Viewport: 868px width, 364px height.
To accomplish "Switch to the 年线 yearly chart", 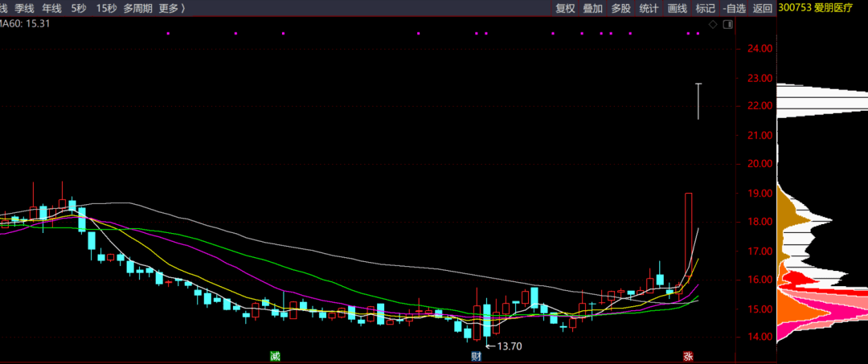I will click(51, 8).
